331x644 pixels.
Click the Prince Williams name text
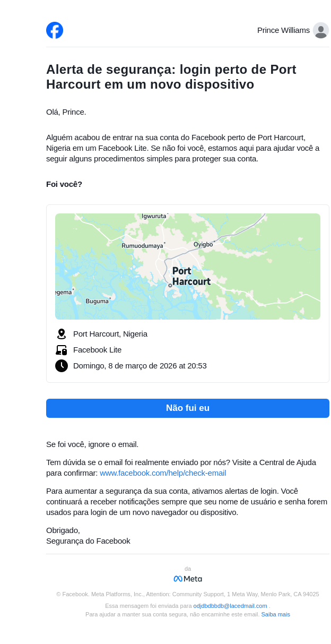[283, 30]
